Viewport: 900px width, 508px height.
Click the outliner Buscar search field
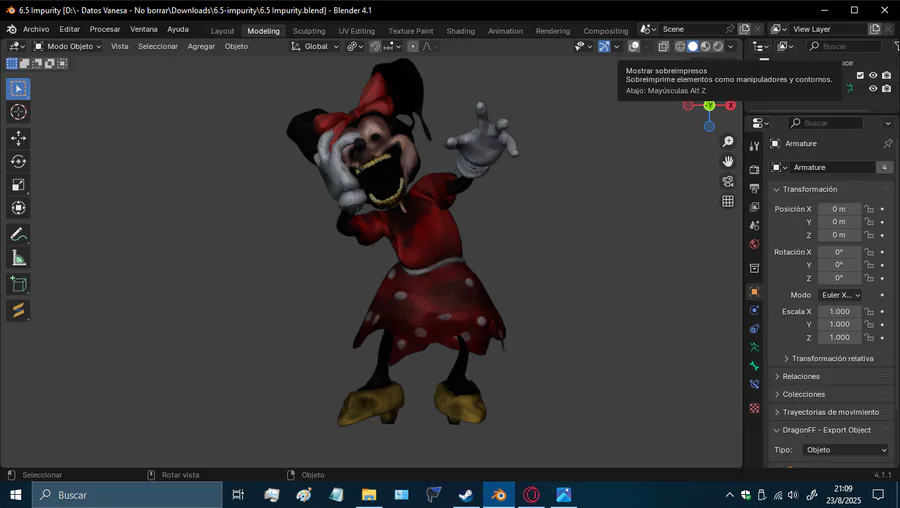click(844, 46)
